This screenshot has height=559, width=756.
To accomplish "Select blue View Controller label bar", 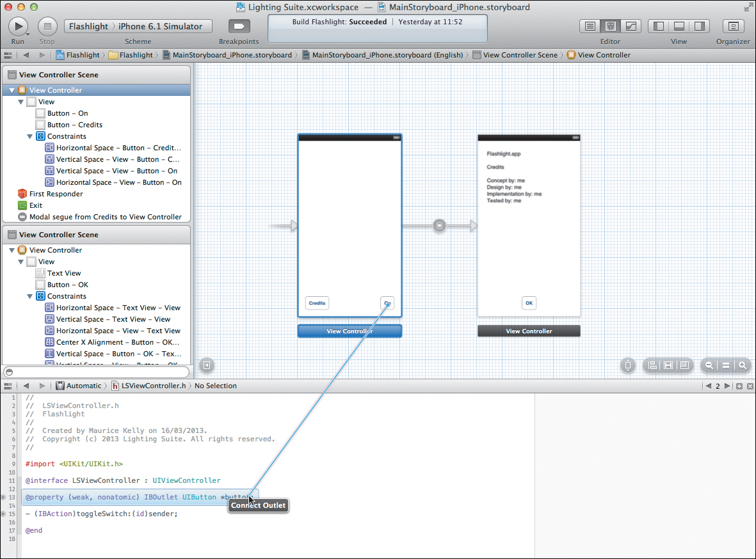I will point(350,331).
